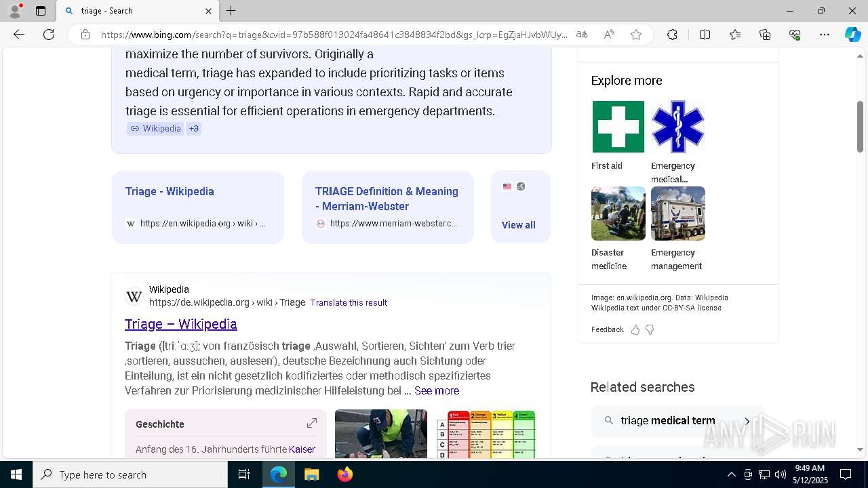Image resolution: width=868 pixels, height=488 pixels.
Task: Follow the 'Kaiser' link in Geschichte
Action: click(x=302, y=449)
